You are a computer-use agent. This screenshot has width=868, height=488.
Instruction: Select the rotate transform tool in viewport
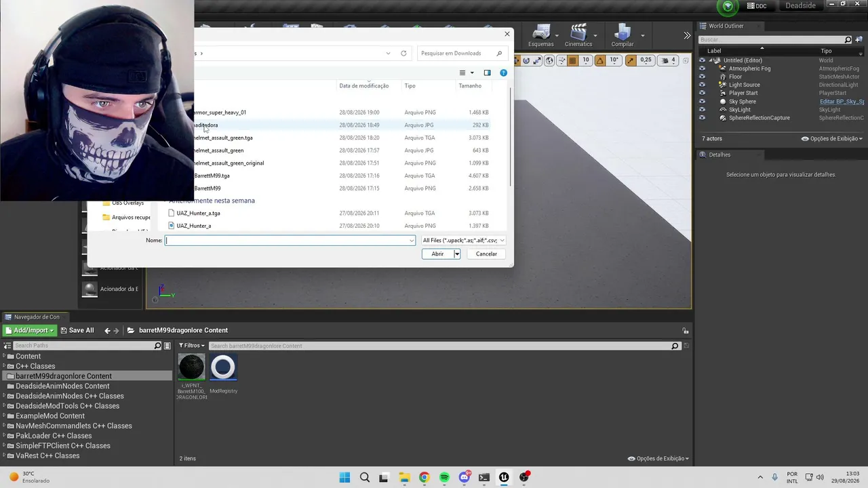tap(526, 60)
